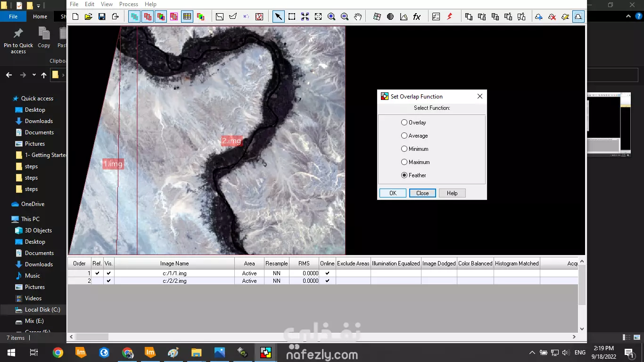Viewport: 644px width, 362px height.
Task: Choose the Average overlap function
Action: coord(405,135)
